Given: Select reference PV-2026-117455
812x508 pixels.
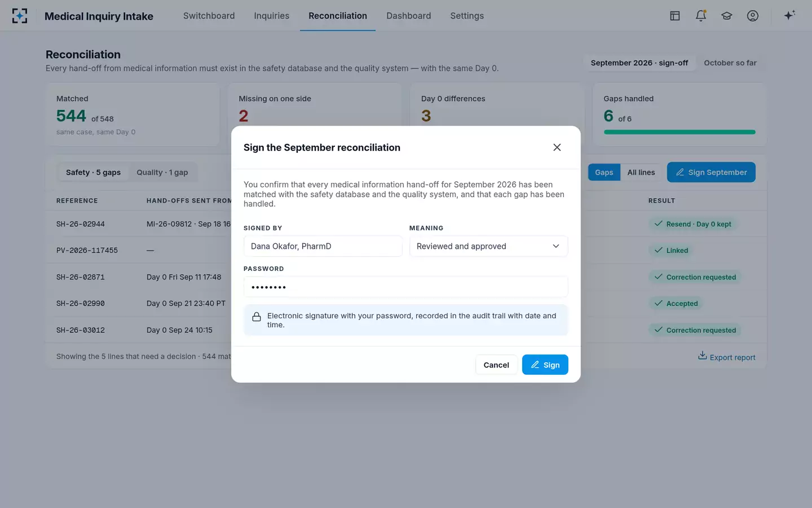Looking at the screenshot, I should (x=87, y=251).
